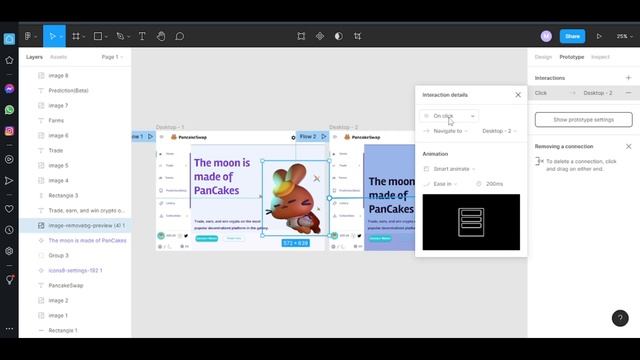Open the sidebar settings gear icon
Image resolution: width=640 pixels, height=360 pixels.
[9, 251]
